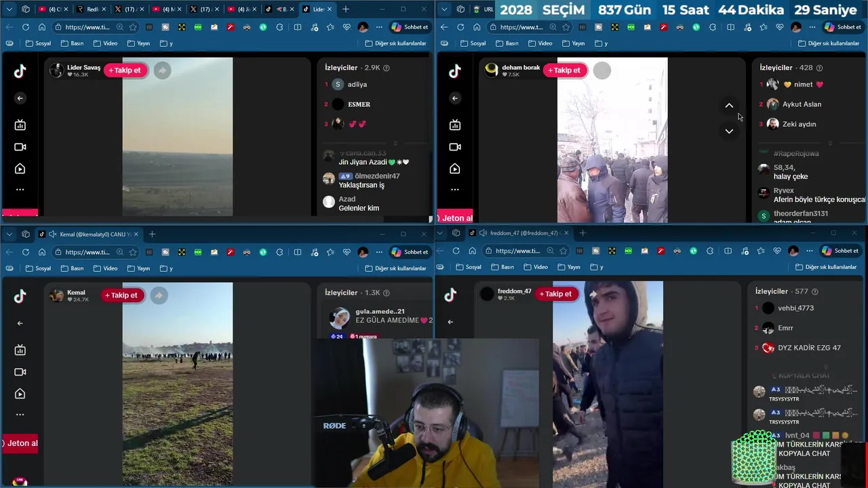
Task: Close the active Lider TikTok tab
Action: (x=330, y=9)
